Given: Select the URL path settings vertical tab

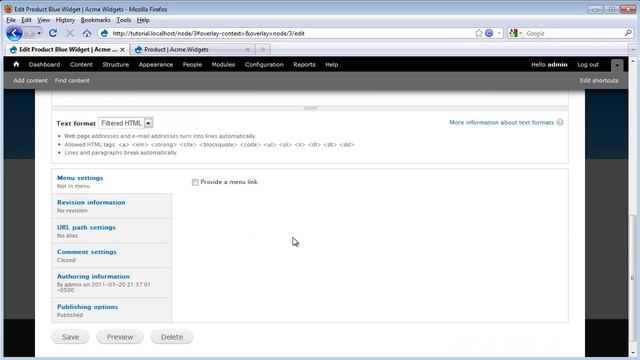Looking at the screenshot, I should [112, 231].
